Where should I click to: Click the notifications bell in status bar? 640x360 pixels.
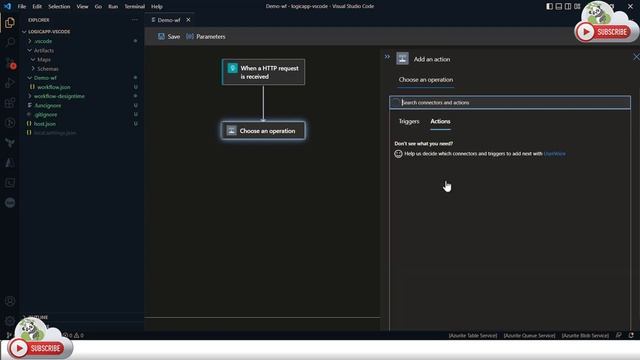631,335
